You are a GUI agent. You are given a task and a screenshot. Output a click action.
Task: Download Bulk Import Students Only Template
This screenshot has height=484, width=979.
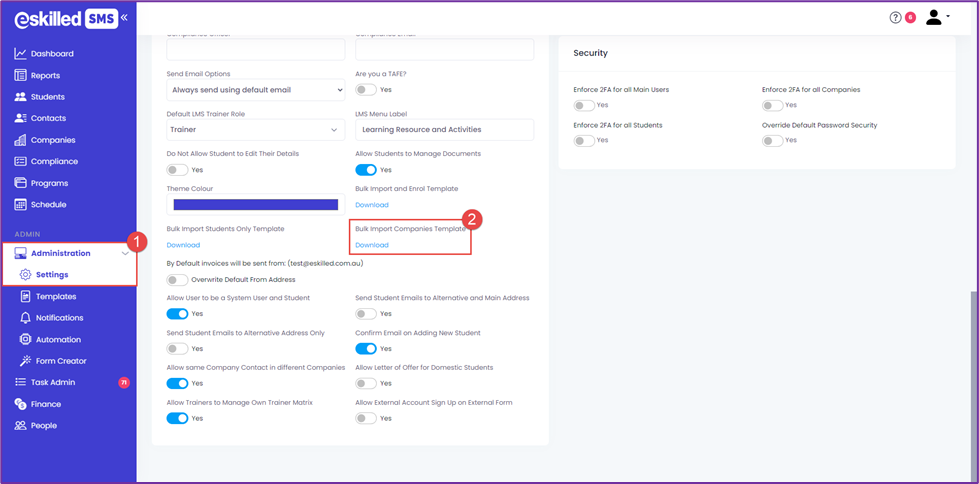pyautogui.click(x=183, y=245)
